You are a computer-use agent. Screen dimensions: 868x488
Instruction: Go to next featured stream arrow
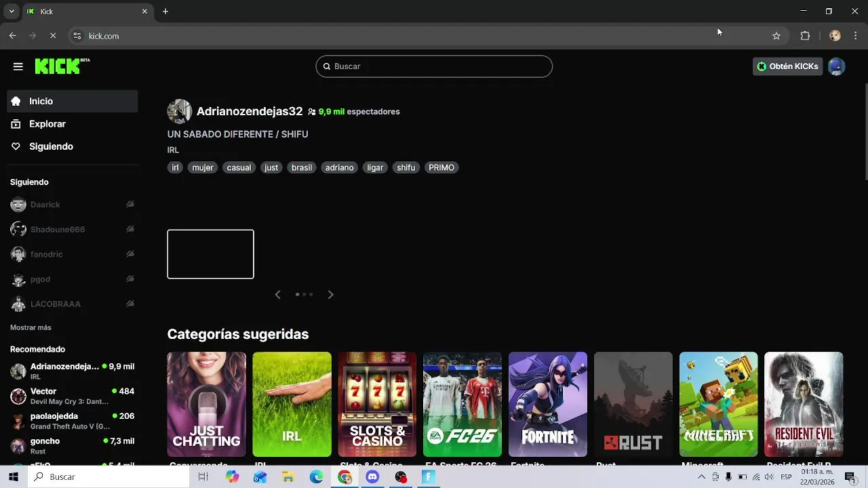330,294
